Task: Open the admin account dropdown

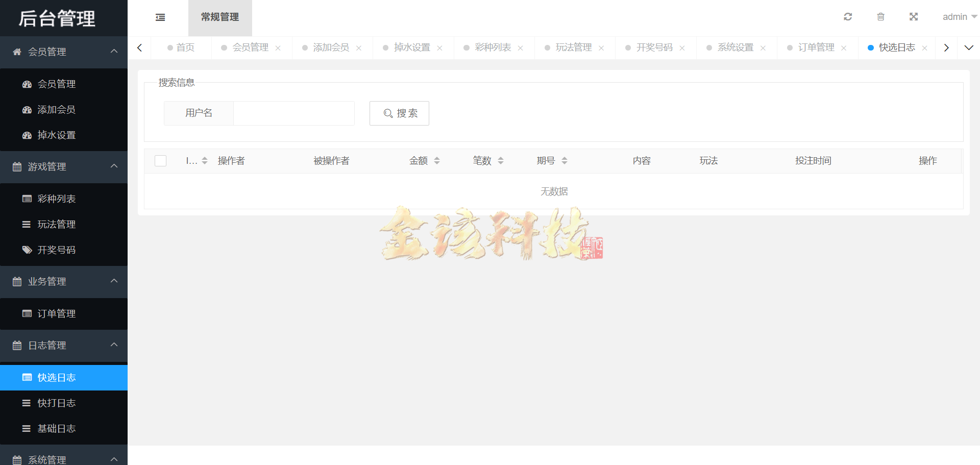Action: pos(959,16)
